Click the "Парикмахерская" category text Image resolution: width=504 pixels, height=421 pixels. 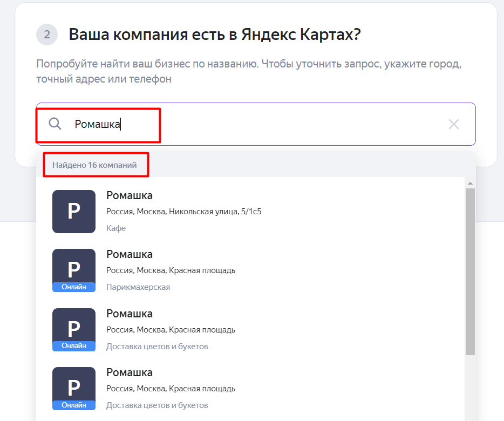(x=138, y=287)
